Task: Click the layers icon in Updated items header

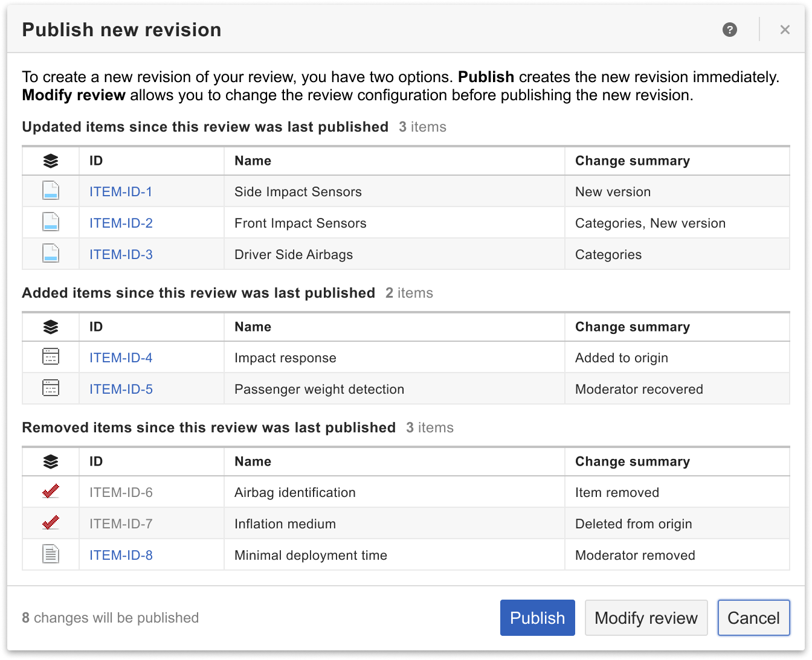Action: tap(51, 161)
